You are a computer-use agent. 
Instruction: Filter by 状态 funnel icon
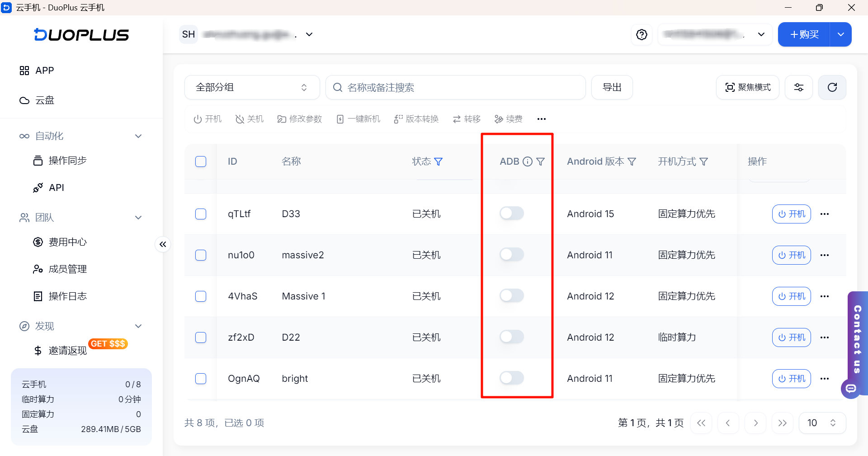pos(438,161)
